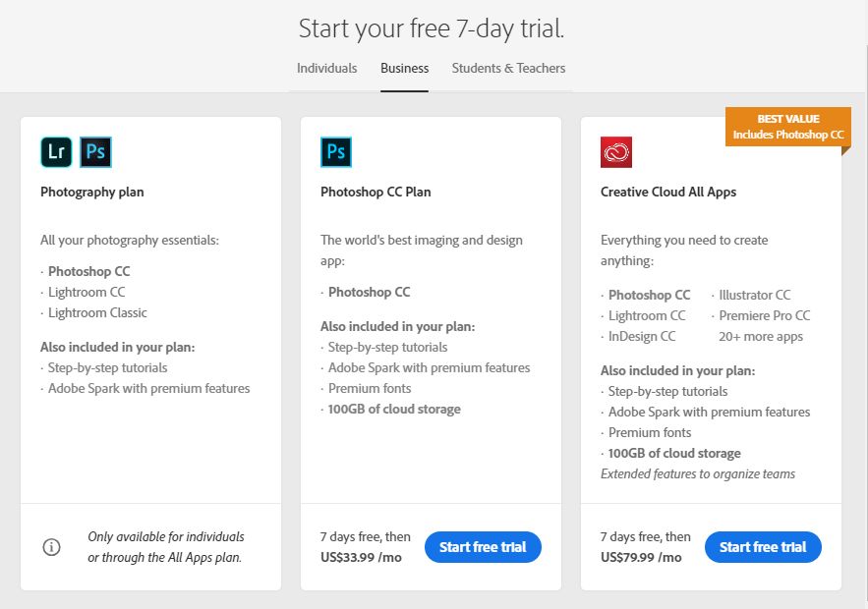Click the Photoshop CC Plan heading
Image resolution: width=868 pixels, height=609 pixels.
[x=376, y=193]
